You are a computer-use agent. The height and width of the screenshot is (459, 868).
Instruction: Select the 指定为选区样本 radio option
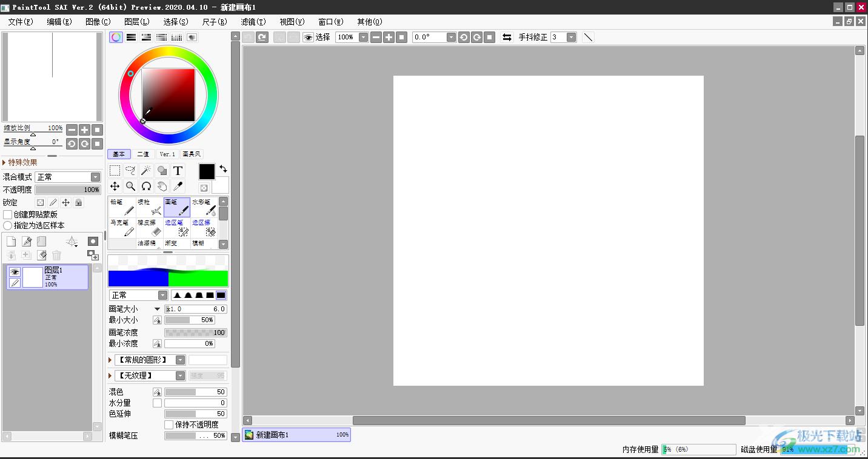pos(8,225)
